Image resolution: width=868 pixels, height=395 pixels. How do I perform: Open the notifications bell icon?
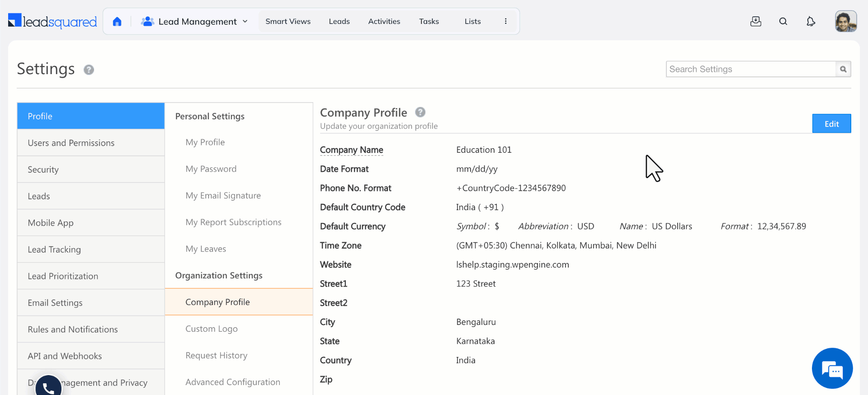coord(811,21)
